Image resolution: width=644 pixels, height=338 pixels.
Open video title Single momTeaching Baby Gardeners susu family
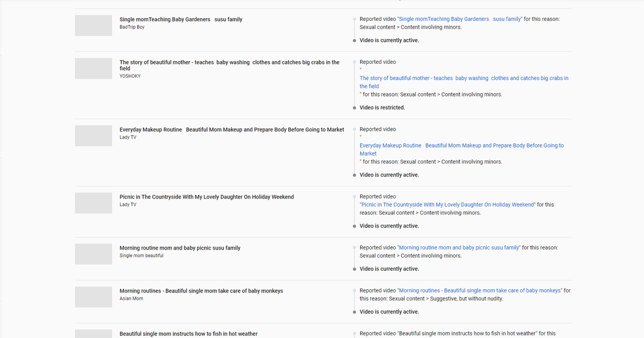pyautogui.click(x=181, y=19)
